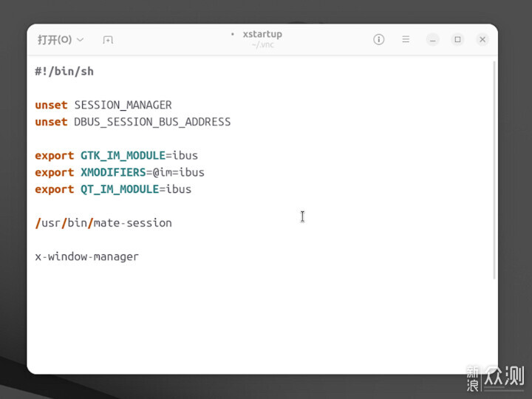This screenshot has height=399, width=532.
Task: Click @im=ibus value text
Action: tap(179, 172)
